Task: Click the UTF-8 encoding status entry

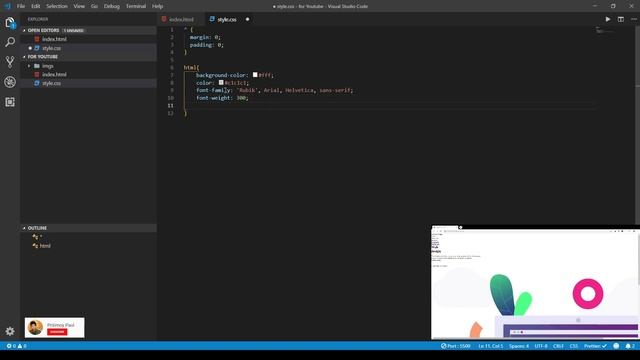Action: (x=541, y=346)
